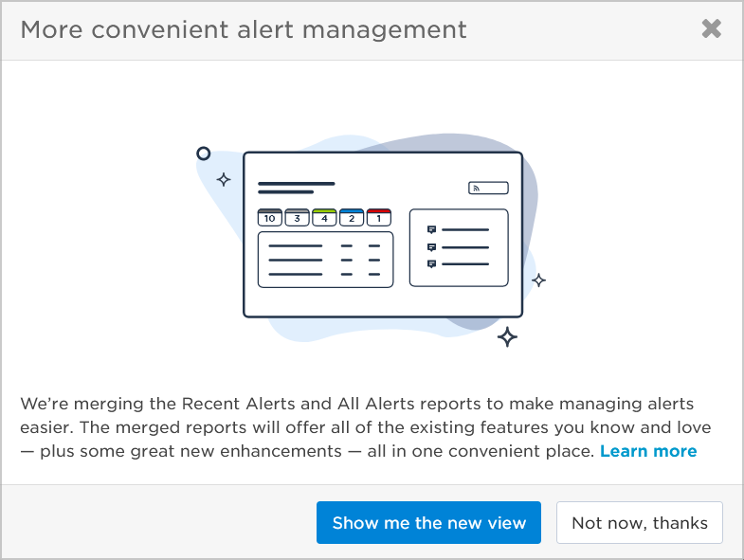The height and width of the screenshot is (560, 744).
Task: Click the blue-topped tab showing 2
Action: point(352,217)
